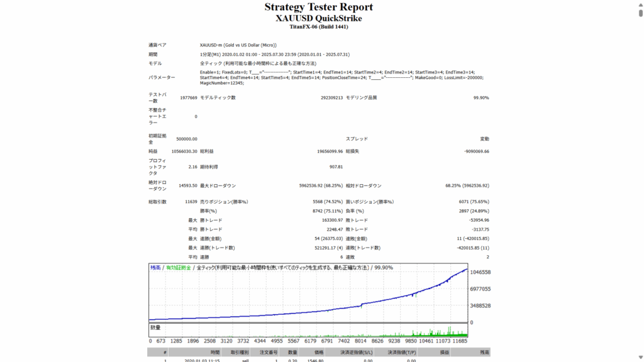The image size is (644, 362).
Task: Click profit factor value '2.16'
Action: [x=192, y=167]
